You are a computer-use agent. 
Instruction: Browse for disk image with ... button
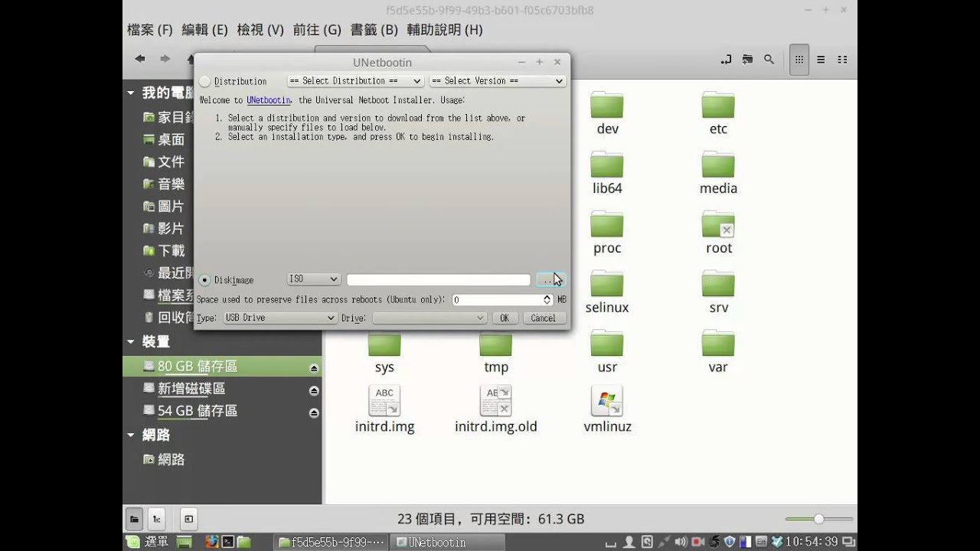550,279
